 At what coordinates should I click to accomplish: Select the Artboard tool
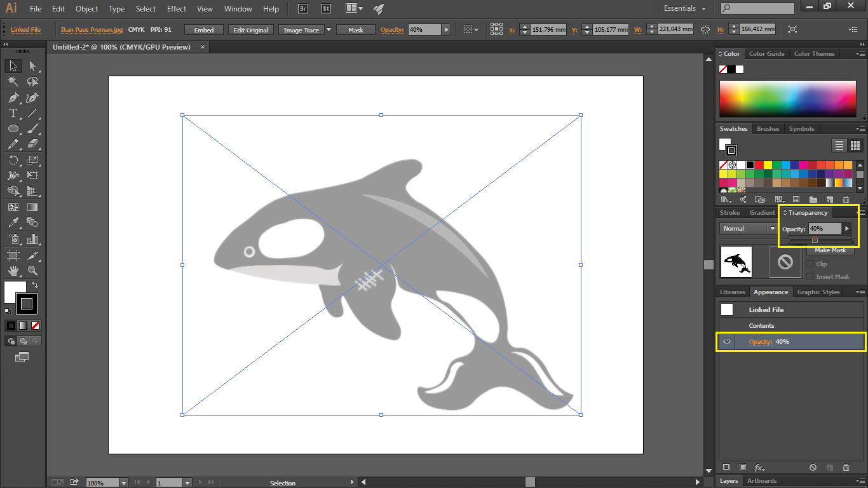[13, 255]
